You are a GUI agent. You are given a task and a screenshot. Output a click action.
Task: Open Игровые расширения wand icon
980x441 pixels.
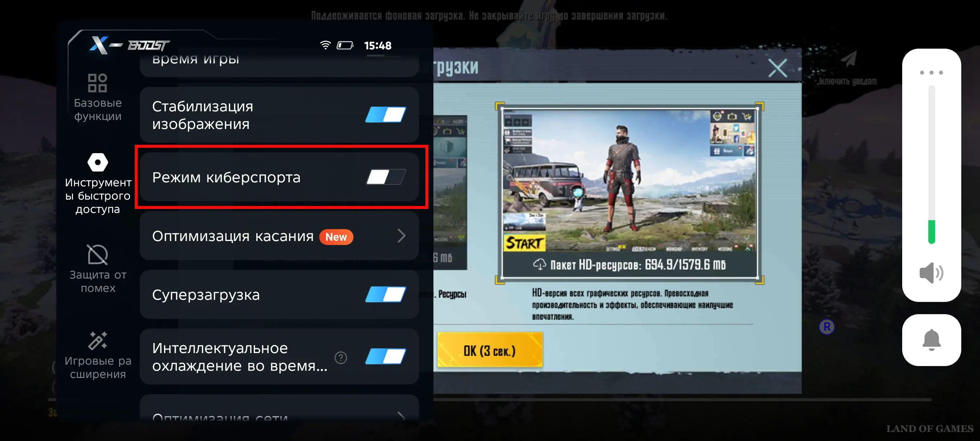[x=98, y=340]
